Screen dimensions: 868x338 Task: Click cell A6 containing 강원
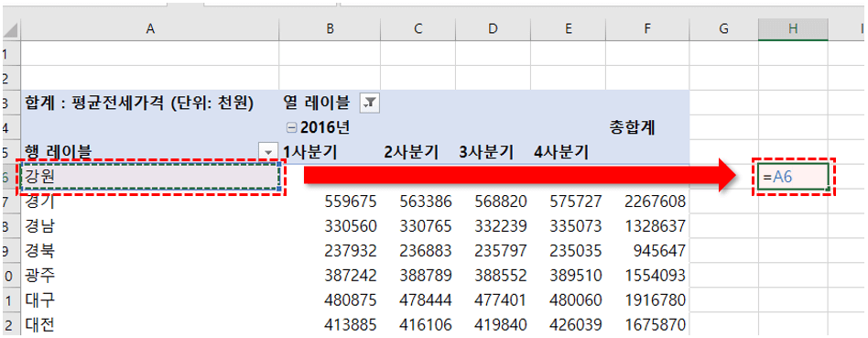pos(150,177)
